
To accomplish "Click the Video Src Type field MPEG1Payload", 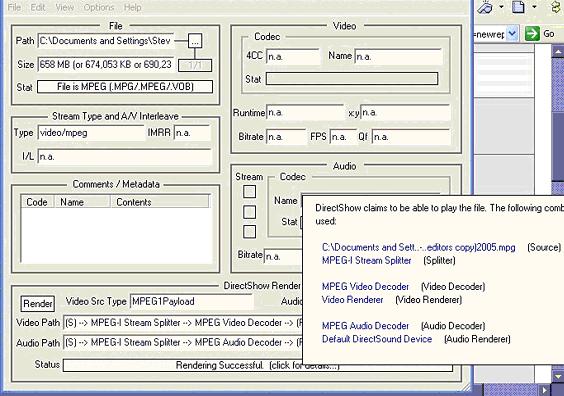I will [191, 301].
